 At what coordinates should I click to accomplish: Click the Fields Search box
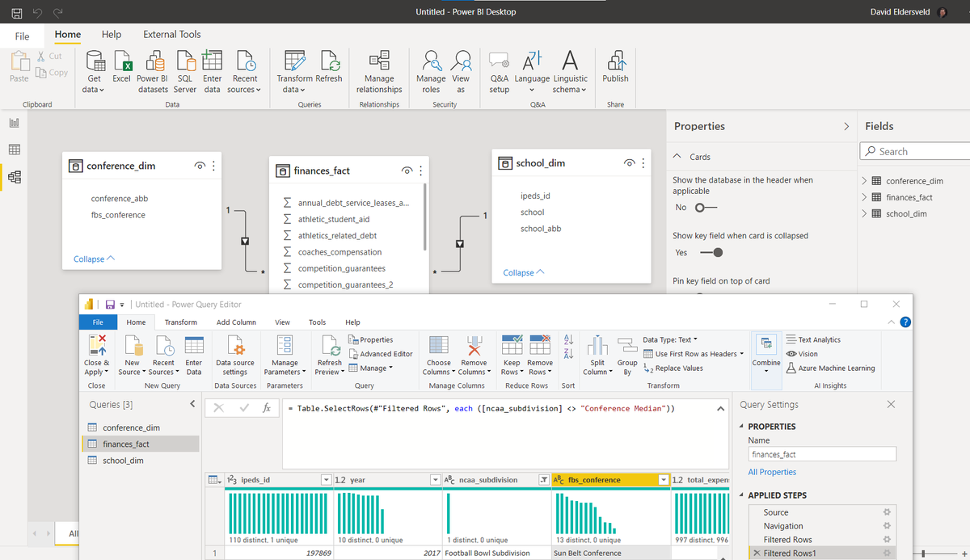point(914,151)
